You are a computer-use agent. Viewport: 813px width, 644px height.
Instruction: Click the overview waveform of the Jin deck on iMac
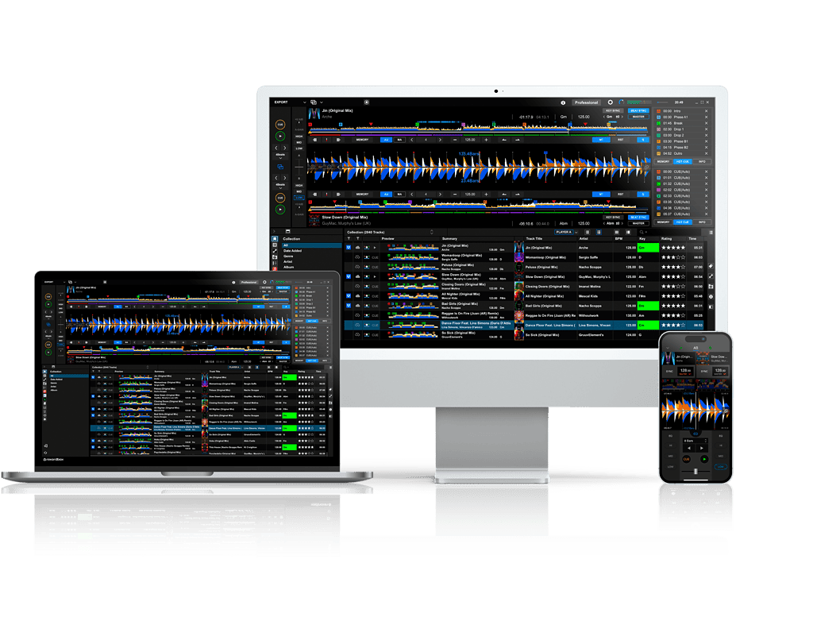[x=480, y=128]
